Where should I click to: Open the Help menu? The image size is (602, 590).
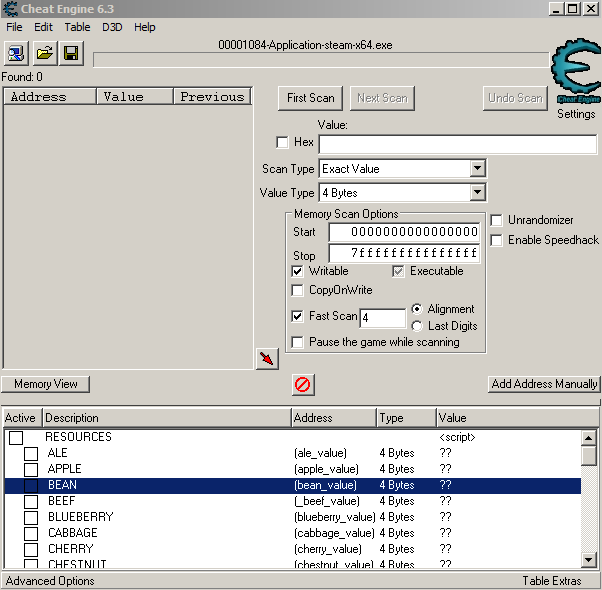click(145, 27)
